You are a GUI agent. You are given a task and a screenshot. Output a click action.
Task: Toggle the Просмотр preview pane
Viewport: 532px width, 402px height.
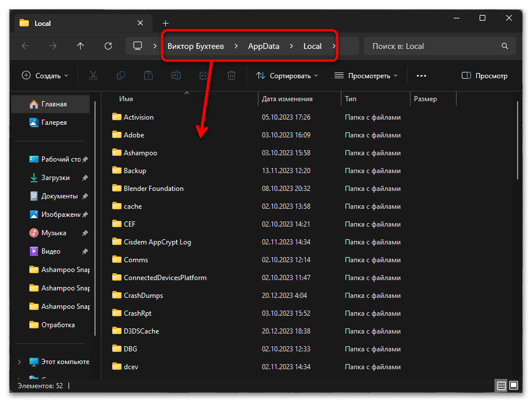tap(485, 75)
